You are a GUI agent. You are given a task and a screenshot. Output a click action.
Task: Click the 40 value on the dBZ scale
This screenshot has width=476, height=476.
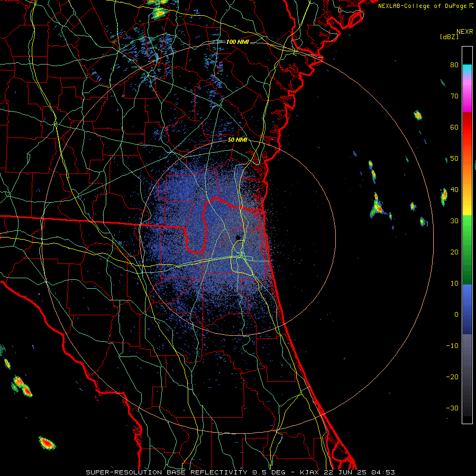(454, 190)
